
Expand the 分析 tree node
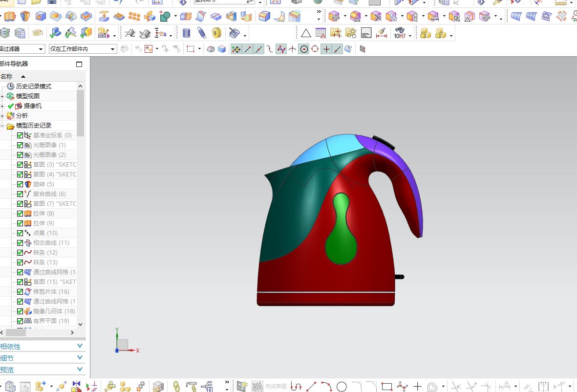2,116
